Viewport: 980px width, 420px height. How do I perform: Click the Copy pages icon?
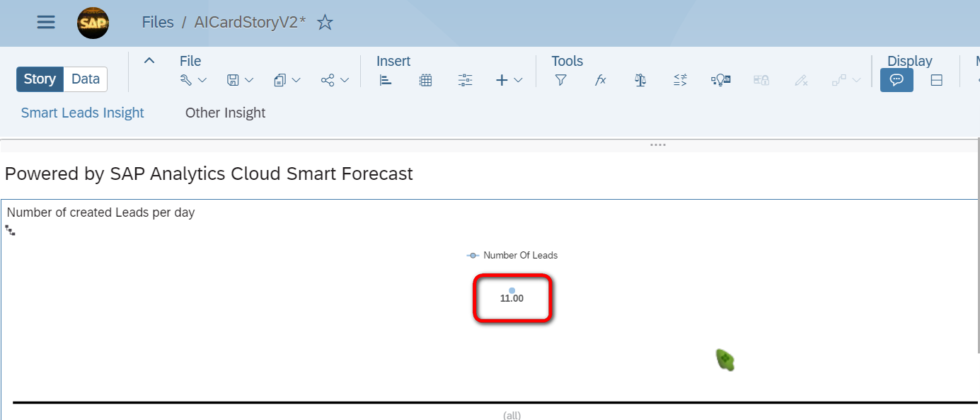coord(279,81)
